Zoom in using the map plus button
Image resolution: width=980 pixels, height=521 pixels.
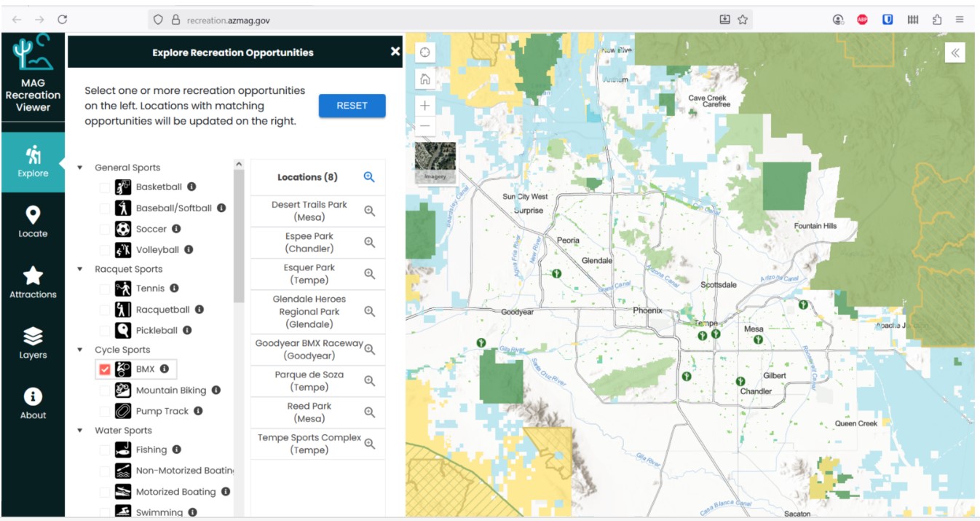pos(425,106)
